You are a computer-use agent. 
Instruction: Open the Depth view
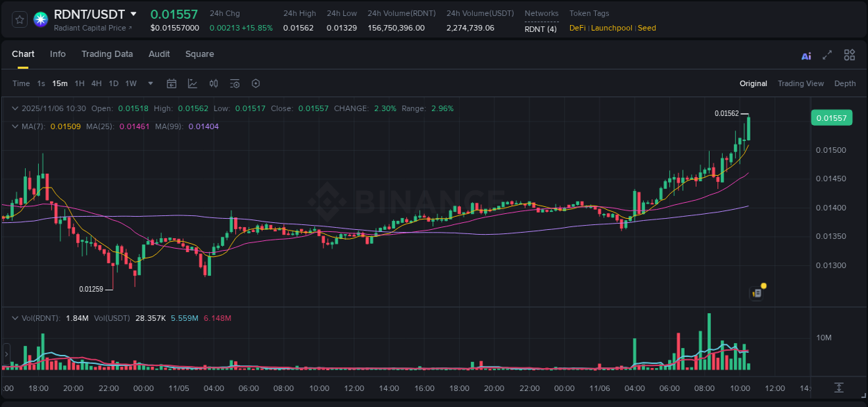point(845,83)
